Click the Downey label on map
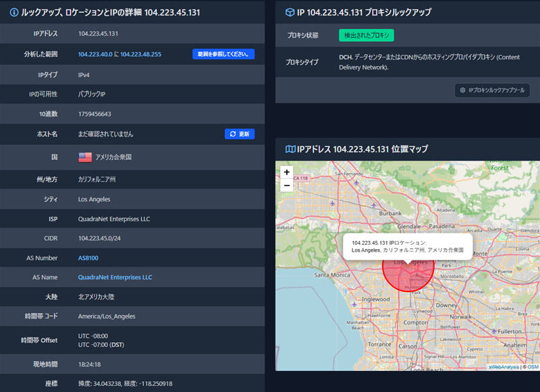The width and height of the screenshot is (540, 392). point(447,305)
